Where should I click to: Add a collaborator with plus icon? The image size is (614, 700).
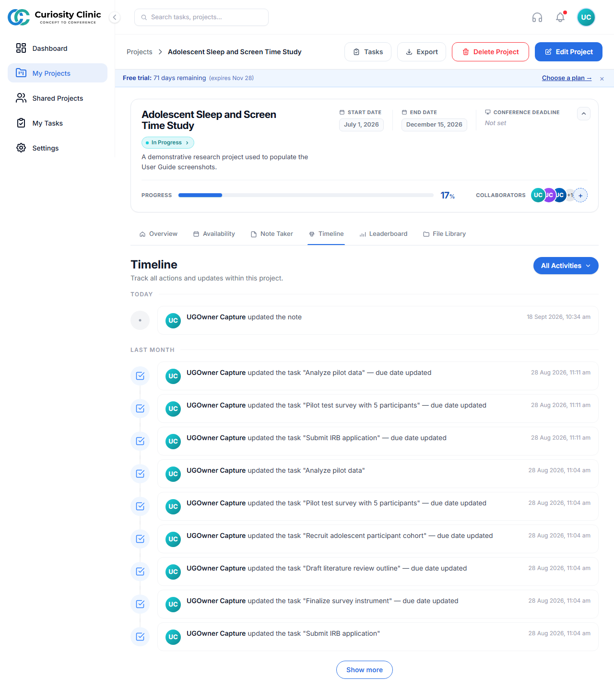580,195
